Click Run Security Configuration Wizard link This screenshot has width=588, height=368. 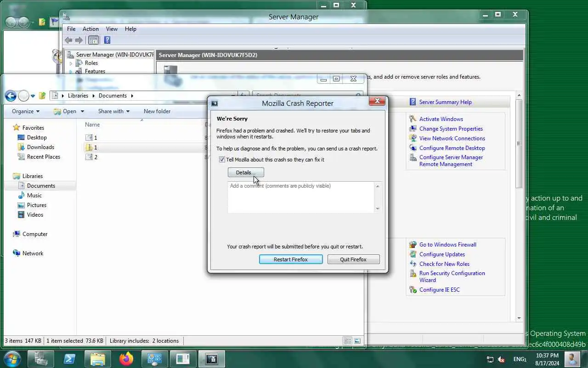(x=452, y=276)
